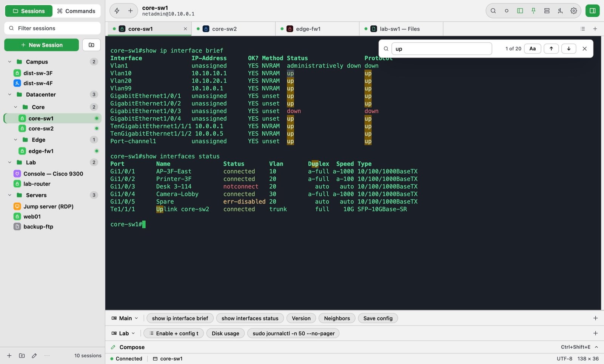Screen dimensions: 604x364
Task: Click the stacked servers icon in toolbar
Action: pyautogui.click(x=547, y=11)
